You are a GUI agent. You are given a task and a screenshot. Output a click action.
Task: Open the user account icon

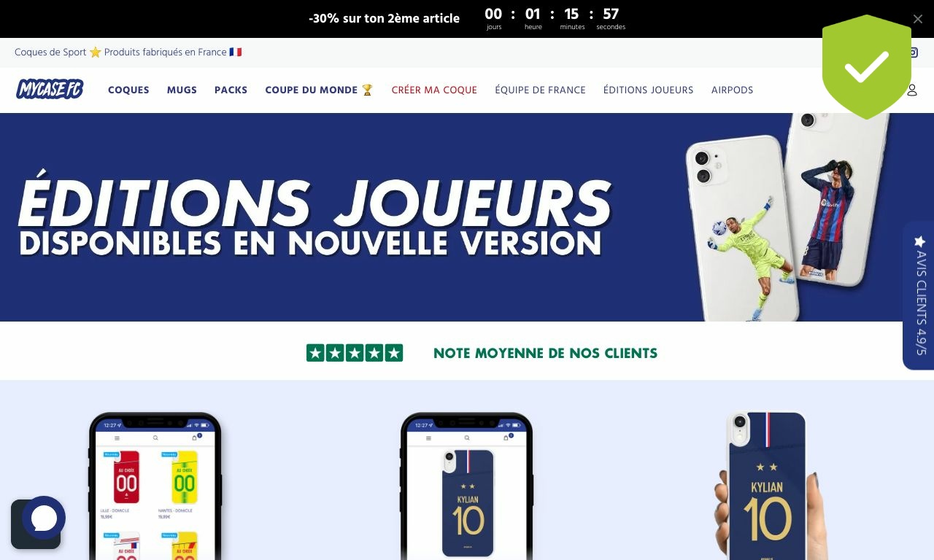(x=912, y=90)
